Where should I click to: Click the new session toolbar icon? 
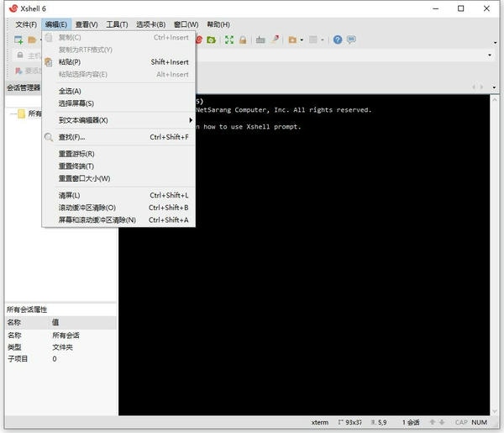(x=18, y=40)
